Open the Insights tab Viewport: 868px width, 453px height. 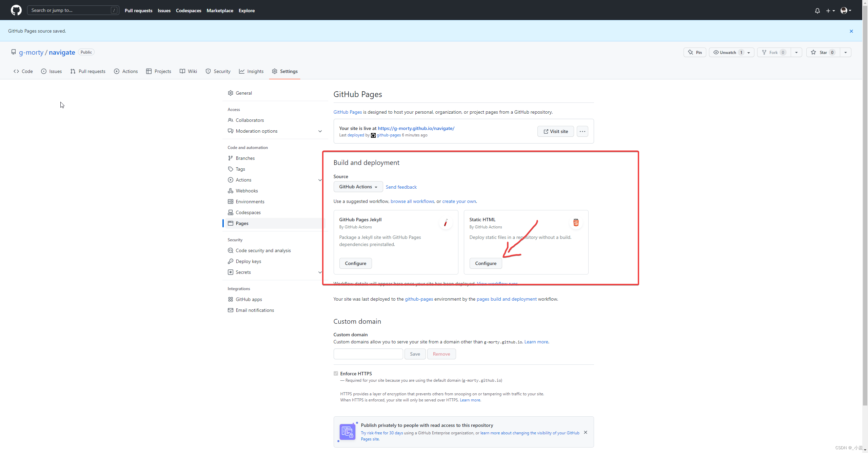[251, 71]
